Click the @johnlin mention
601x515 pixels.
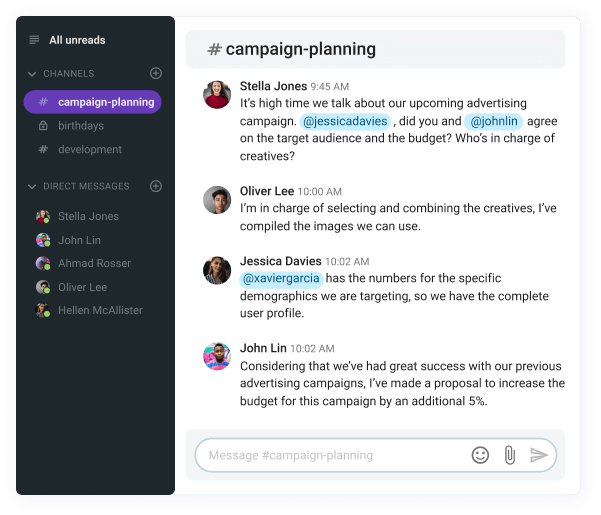coord(494,121)
